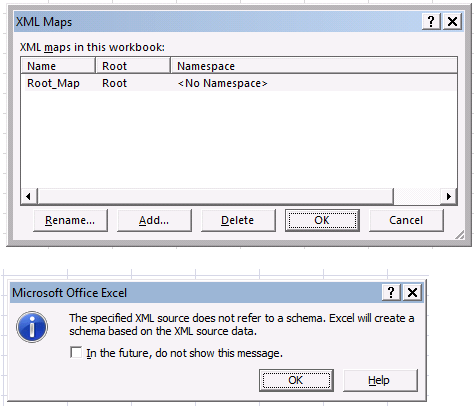This screenshot has height=406, width=476.
Task: Click the help question mark in Microsoft Office Excel dialog
Action: (391, 293)
